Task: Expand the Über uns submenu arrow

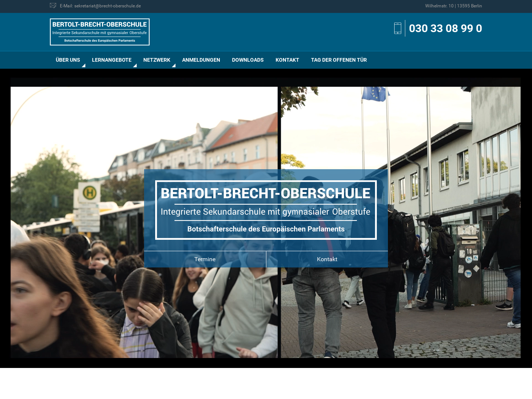Action: pyautogui.click(x=83, y=65)
